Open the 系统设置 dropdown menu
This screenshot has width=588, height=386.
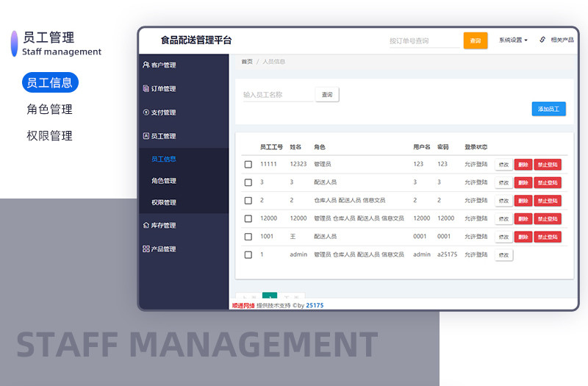pos(513,40)
